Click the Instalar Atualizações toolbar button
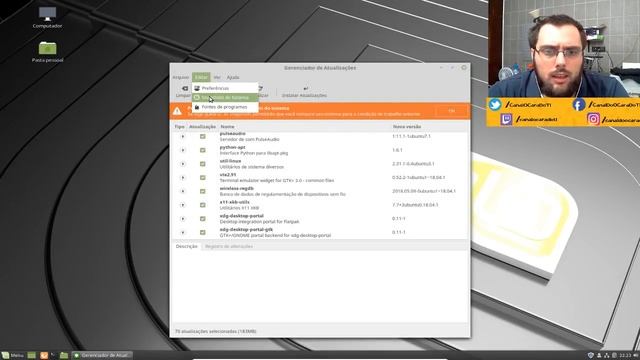This screenshot has height=360, width=640. [304, 91]
